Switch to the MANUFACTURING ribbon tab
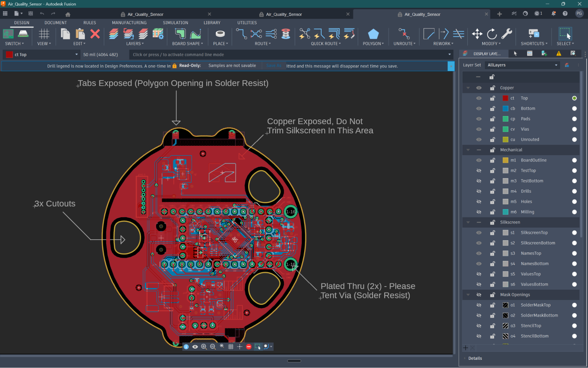Image resolution: width=588 pixels, height=368 pixels. click(129, 23)
